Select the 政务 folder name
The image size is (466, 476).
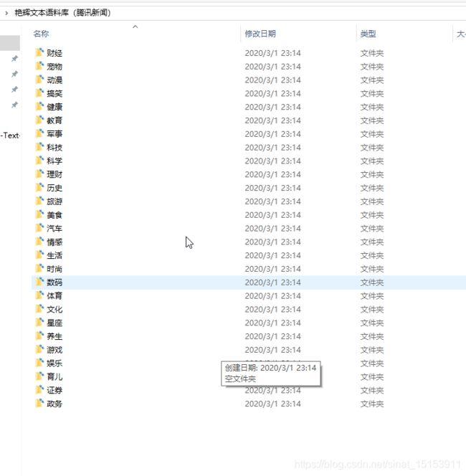click(x=54, y=404)
